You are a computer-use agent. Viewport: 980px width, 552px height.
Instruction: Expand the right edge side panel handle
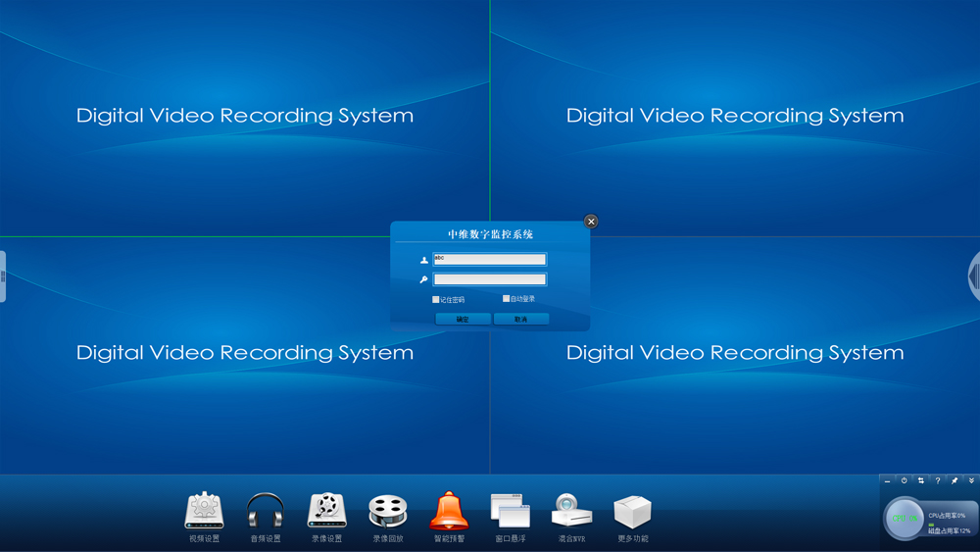tap(974, 276)
